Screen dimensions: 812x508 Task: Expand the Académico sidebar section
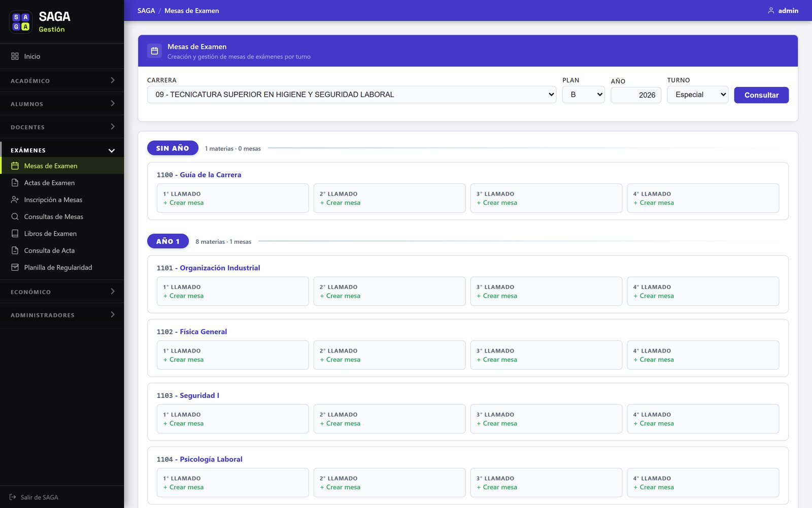pos(62,80)
